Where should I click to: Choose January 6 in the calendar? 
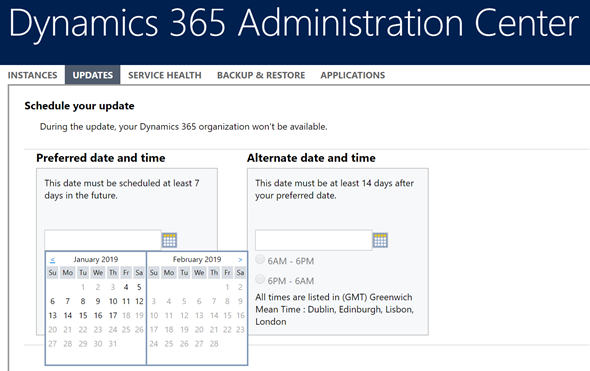pos(52,301)
